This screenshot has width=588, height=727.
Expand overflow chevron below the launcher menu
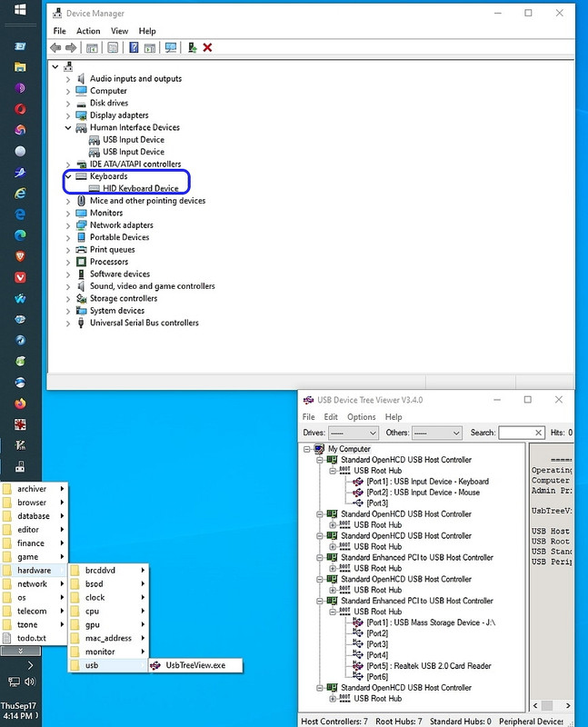coord(20,652)
